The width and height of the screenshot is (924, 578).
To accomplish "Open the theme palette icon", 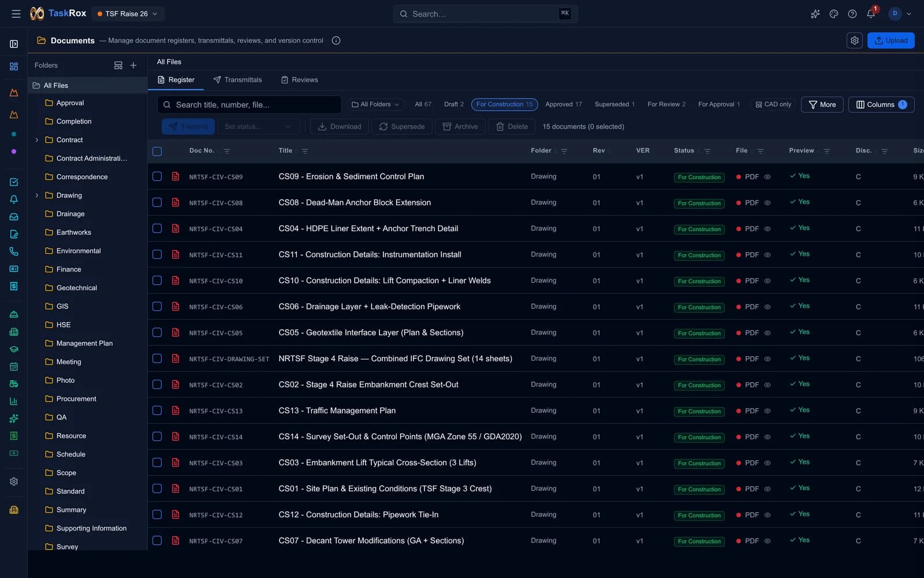I will coord(834,14).
